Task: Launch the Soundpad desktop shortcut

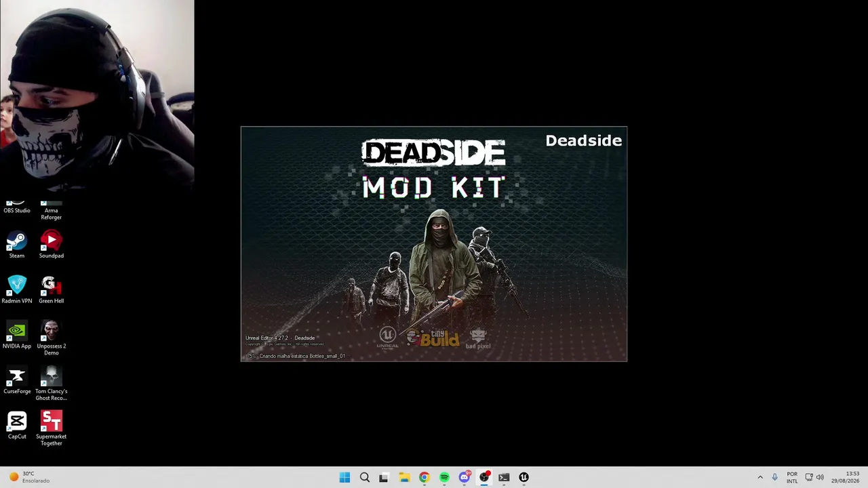Action: click(51, 245)
